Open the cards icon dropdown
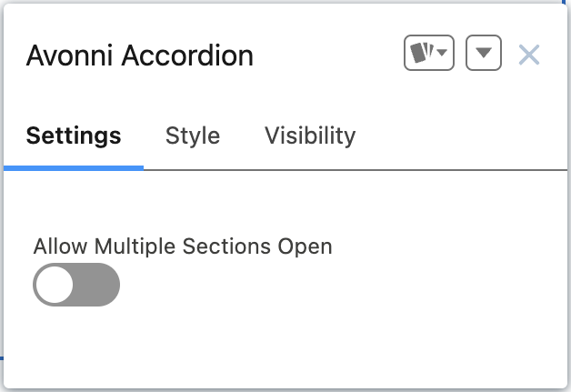Viewport: 571px width, 392px height. click(x=429, y=54)
